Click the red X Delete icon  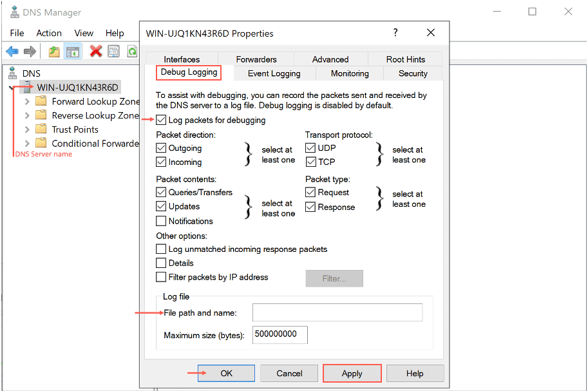(96, 52)
